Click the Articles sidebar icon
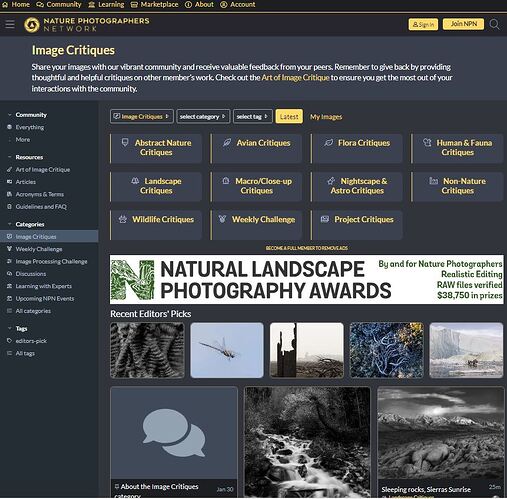 click(9, 182)
